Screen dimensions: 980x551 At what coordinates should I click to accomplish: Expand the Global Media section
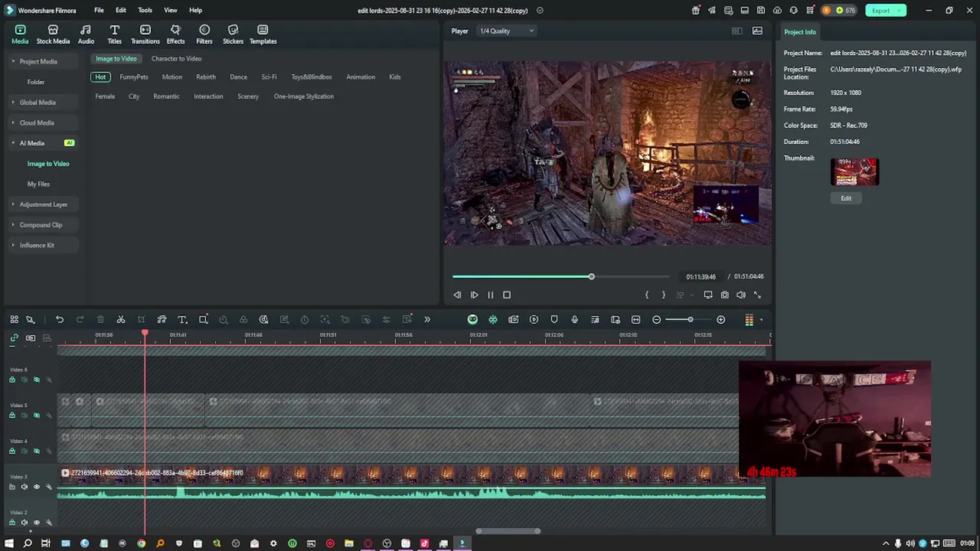(x=13, y=102)
